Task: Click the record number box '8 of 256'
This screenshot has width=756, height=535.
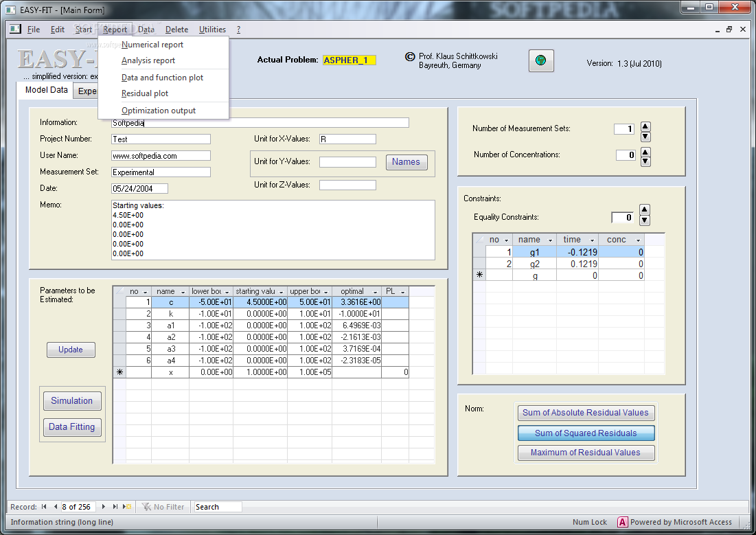Action: [x=78, y=507]
